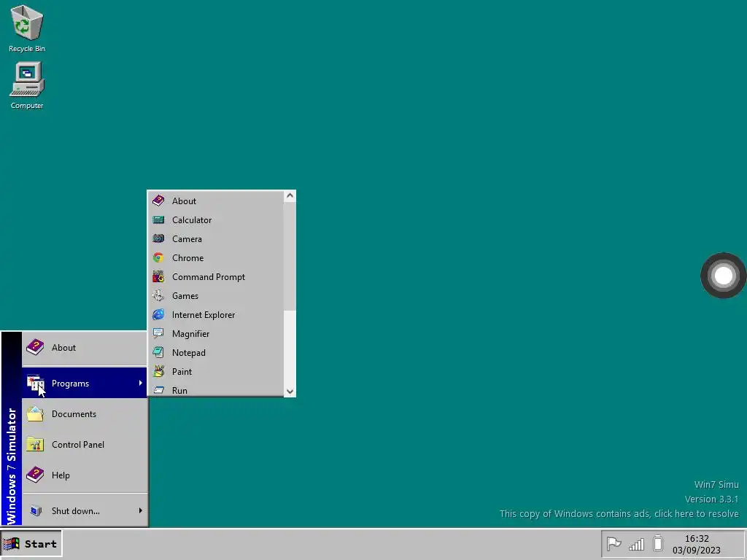Open Command Prompt from Programs list
Viewport: 747px width, 560px height.
[216, 276]
